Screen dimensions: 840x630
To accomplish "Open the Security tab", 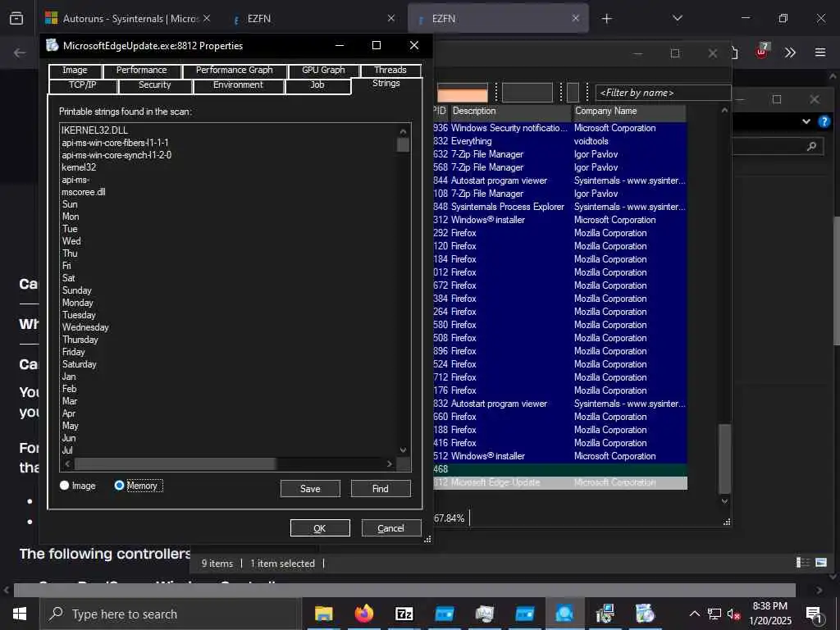I will coord(155,85).
